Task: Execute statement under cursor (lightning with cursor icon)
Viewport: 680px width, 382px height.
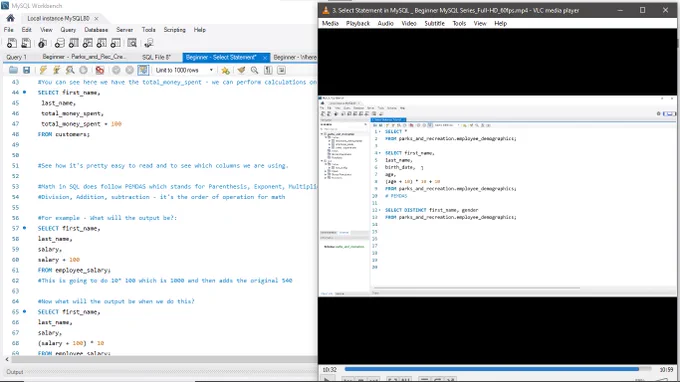Action: pos(56,70)
